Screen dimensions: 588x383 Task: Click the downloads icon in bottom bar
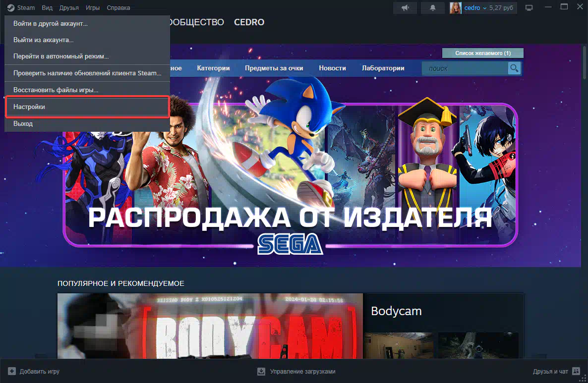point(261,372)
